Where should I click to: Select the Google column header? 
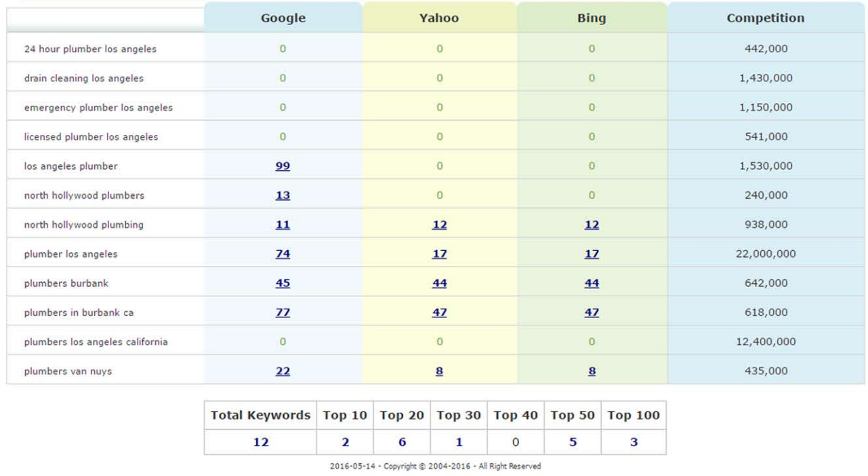283,18
